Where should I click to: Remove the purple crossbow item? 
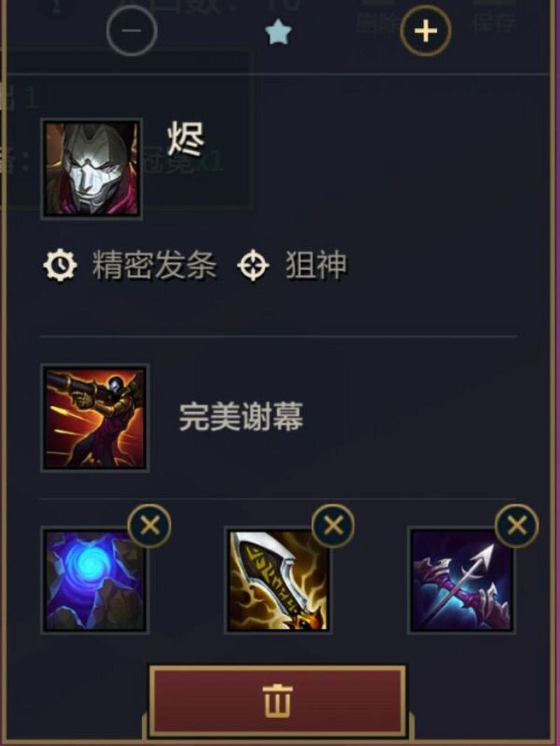click(517, 526)
